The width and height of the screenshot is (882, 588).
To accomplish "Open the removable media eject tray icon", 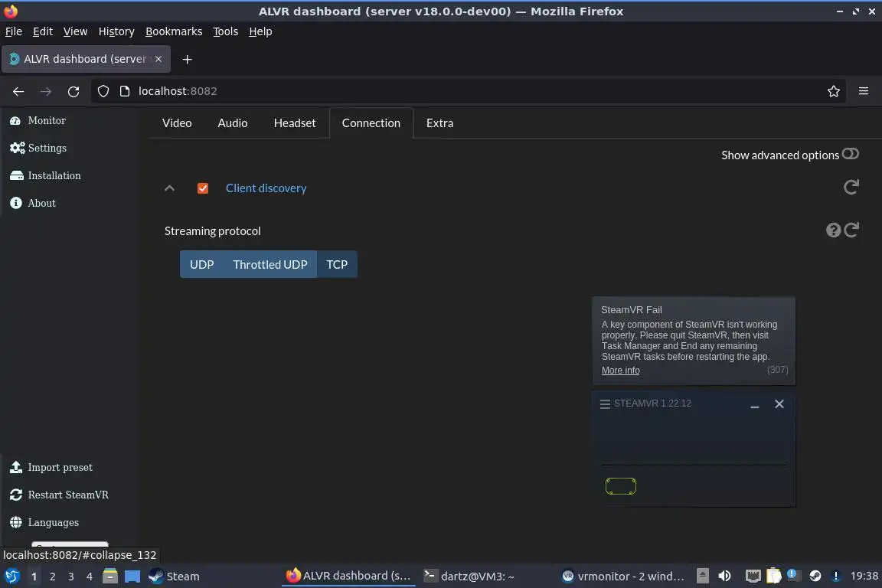I will [703, 576].
